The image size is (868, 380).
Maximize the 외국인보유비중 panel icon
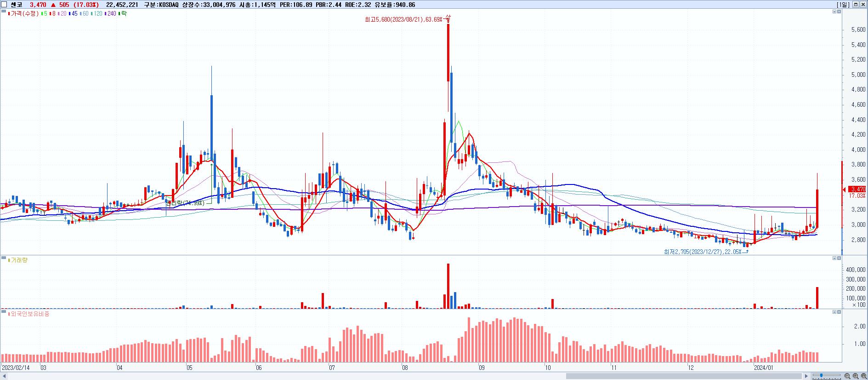pos(839,312)
